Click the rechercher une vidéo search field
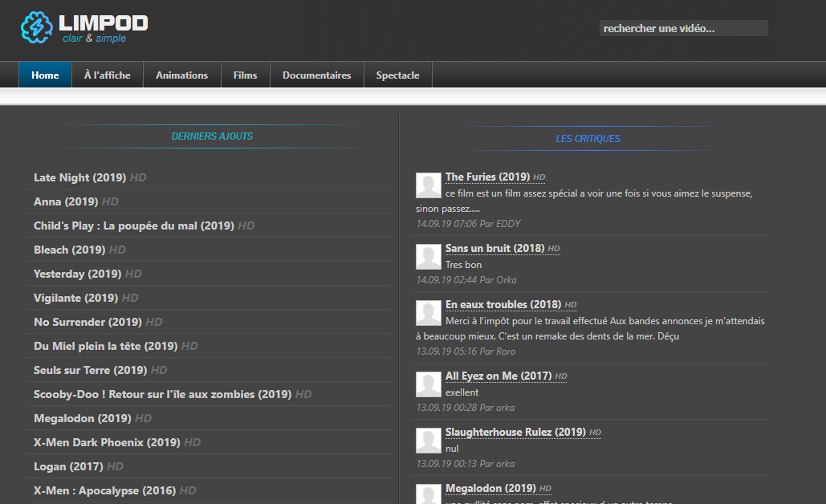Screen dimensions: 826x504 pyautogui.click(x=683, y=28)
